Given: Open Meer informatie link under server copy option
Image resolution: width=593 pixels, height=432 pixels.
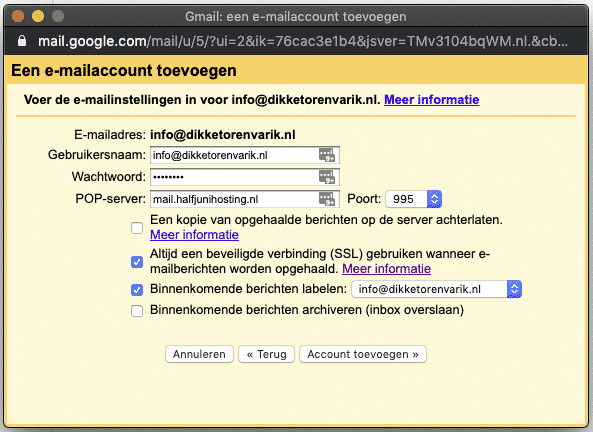Looking at the screenshot, I should pyautogui.click(x=194, y=235).
